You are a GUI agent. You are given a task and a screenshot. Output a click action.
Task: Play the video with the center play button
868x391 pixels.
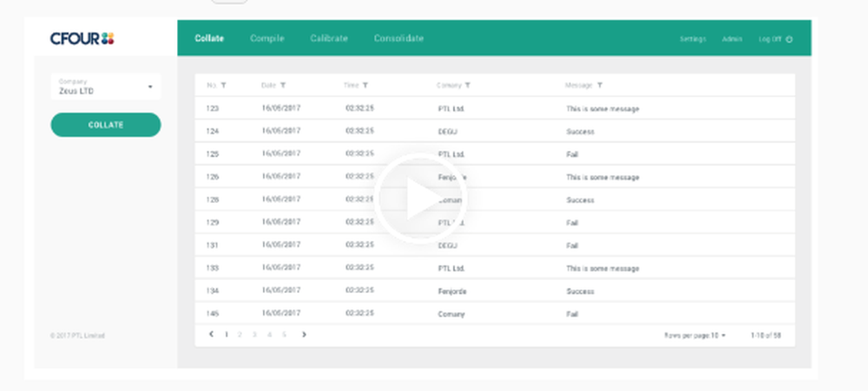[421, 199]
